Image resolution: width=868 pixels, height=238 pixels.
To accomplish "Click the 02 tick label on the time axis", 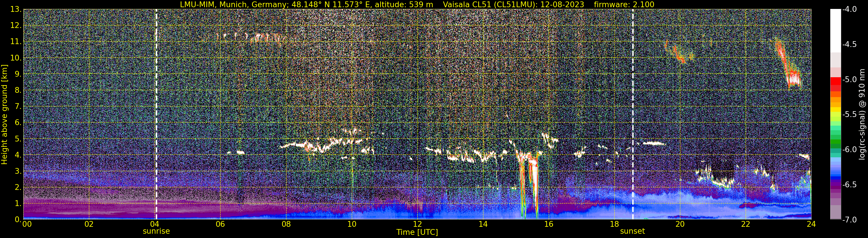I will pos(89,224).
